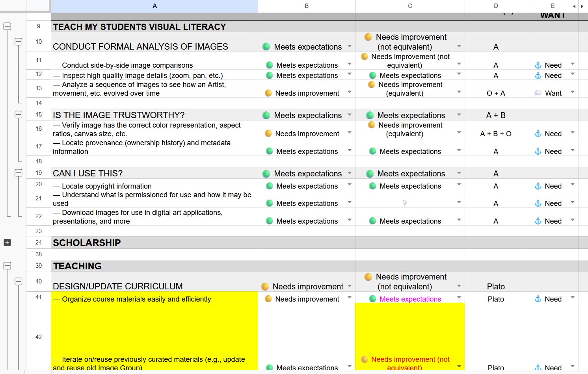Click 'Inspect high quality image details' cell
This screenshot has height=374, width=588.
point(154,75)
